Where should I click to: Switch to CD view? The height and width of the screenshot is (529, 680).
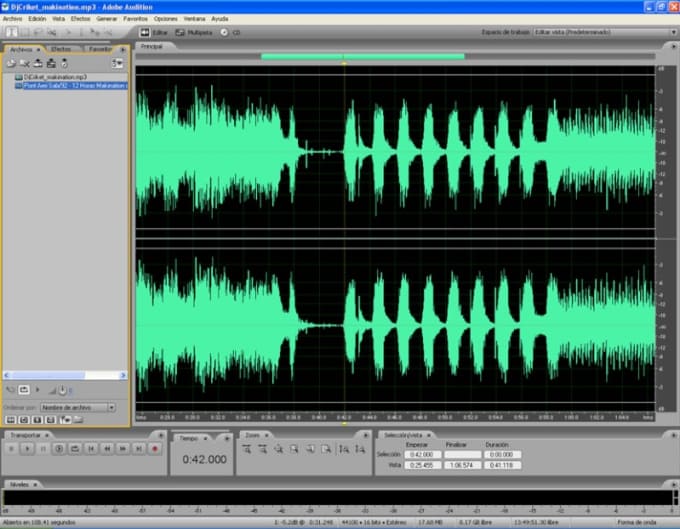coord(230,33)
